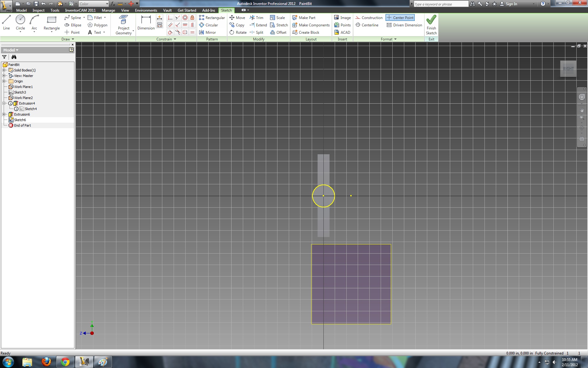This screenshot has width=588, height=368.
Task: Expand the Extrusion6 node
Action: coord(4,114)
